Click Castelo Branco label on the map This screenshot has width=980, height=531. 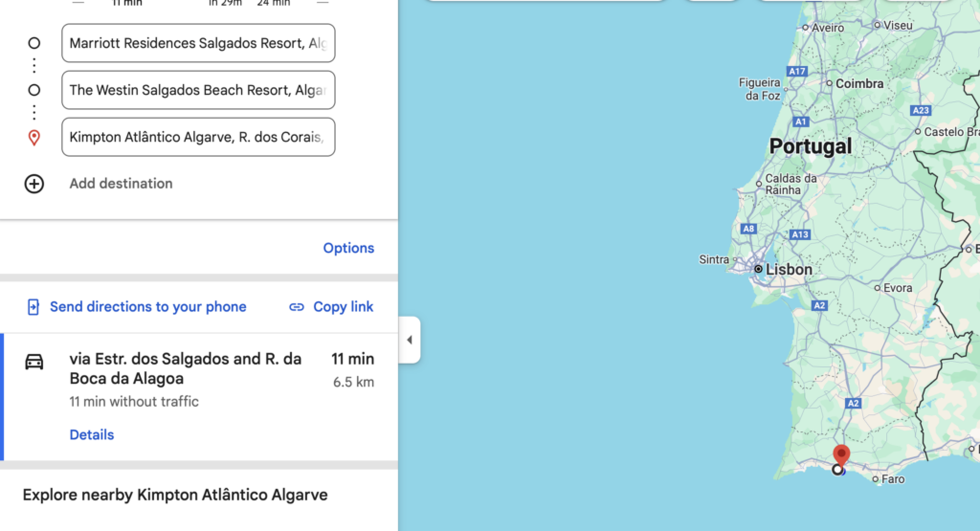[951, 132]
